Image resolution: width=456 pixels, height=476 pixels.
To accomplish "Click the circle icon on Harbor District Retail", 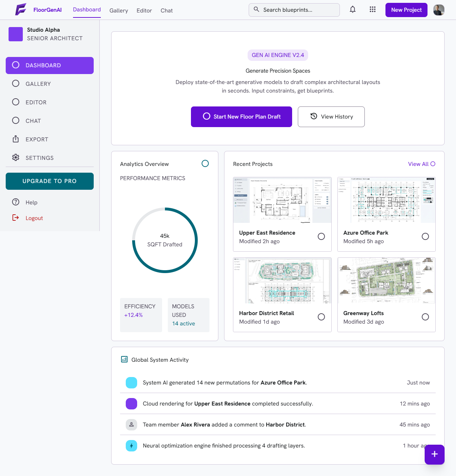I will tap(321, 317).
